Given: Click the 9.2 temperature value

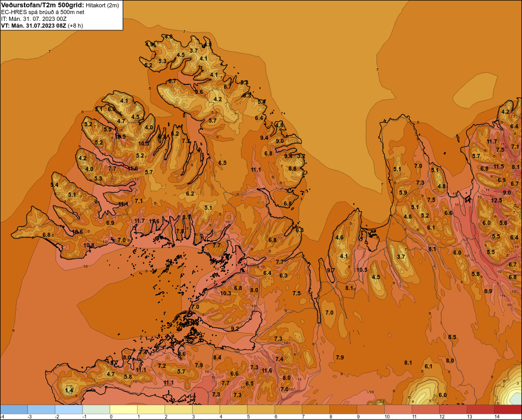Looking at the screenshot, I should 235,329.
